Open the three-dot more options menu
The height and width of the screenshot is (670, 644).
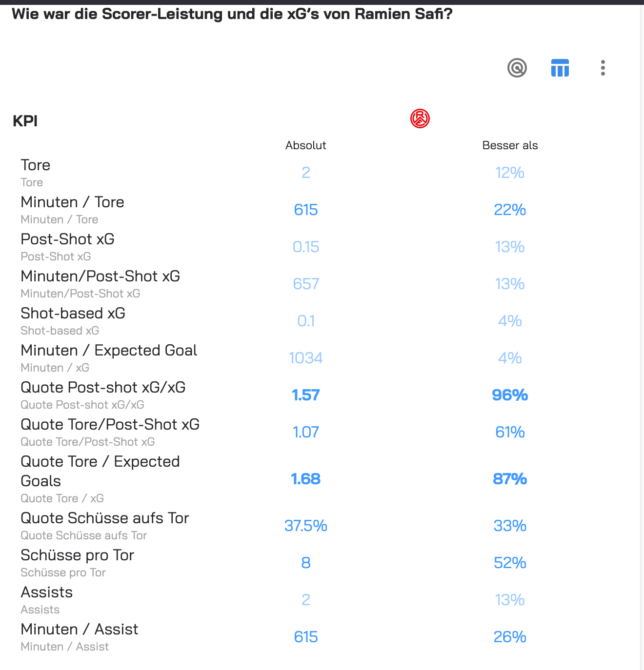tap(603, 68)
